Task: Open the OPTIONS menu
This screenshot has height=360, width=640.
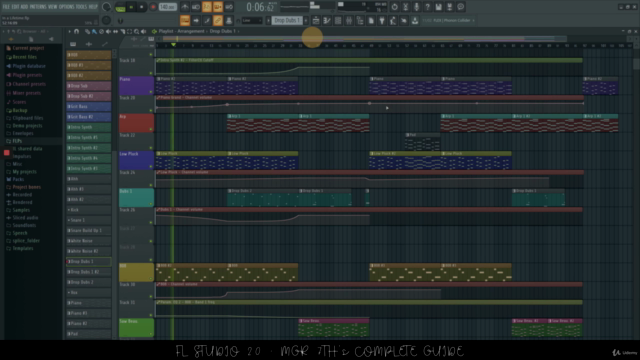Action: [66, 7]
